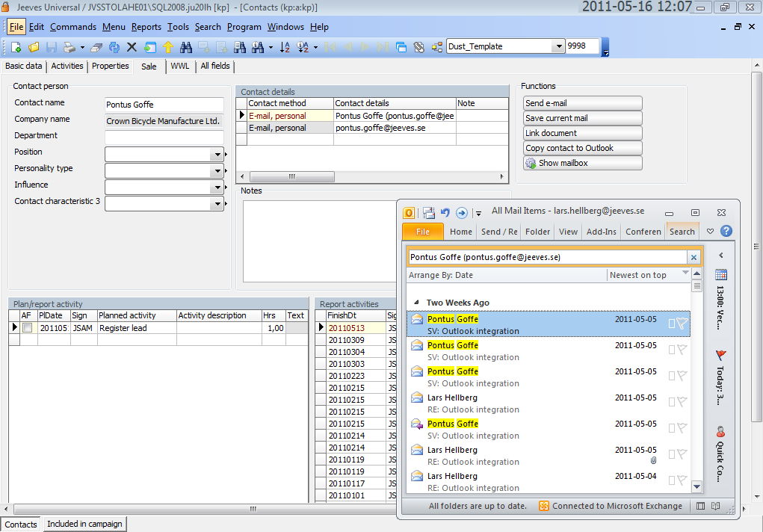Click the eraser Clear toolbar icon
The image size is (763, 532).
pos(96,47)
